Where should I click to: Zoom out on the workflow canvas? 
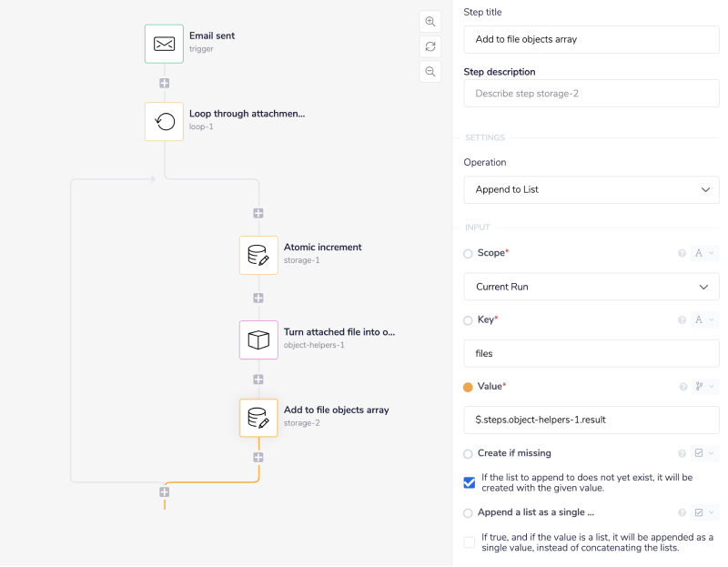(430, 71)
